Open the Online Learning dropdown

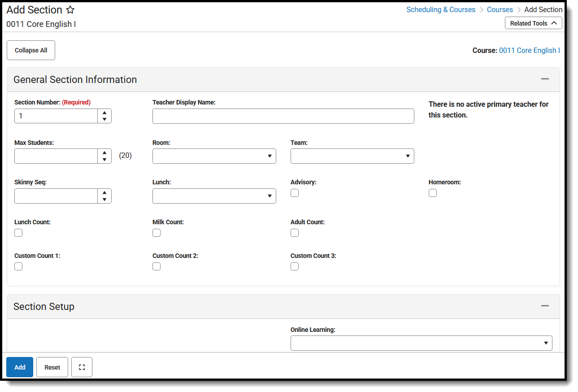(x=546, y=343)
